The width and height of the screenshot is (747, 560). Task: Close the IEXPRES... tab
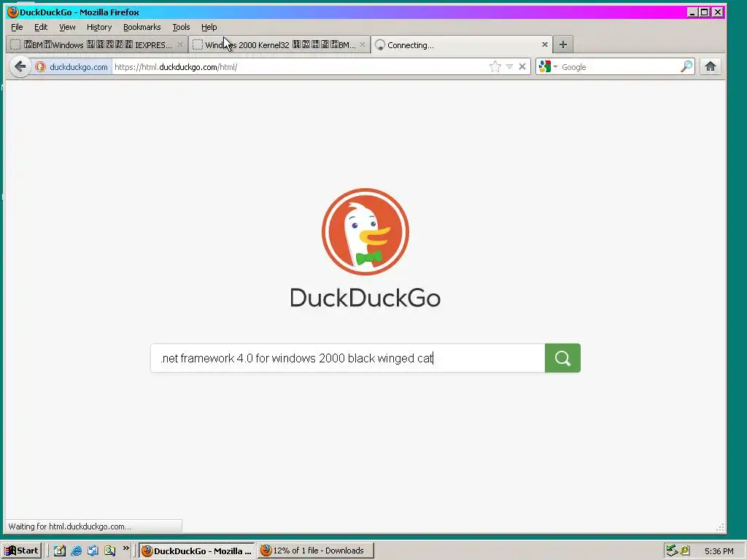(x=179, y=44)
